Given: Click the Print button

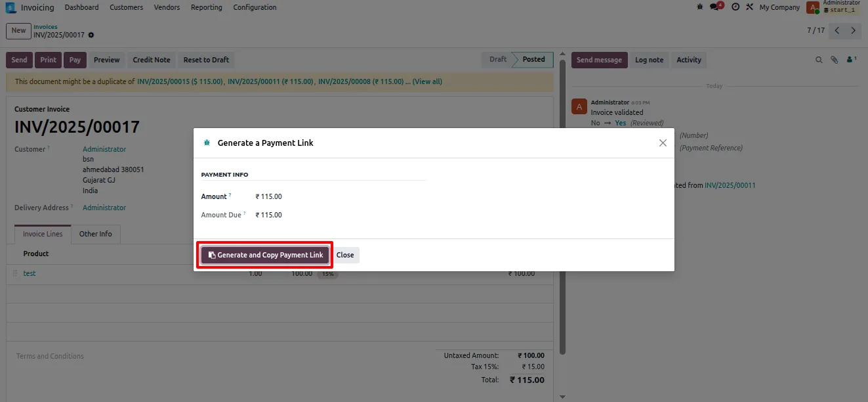Looking at the screenshot, I should click(49, 60).
